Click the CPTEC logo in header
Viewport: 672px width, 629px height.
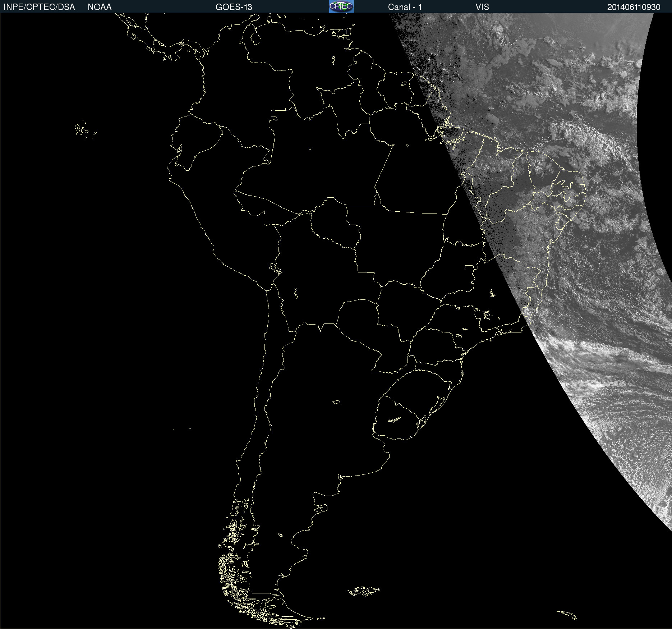click(x=341, y=6)
